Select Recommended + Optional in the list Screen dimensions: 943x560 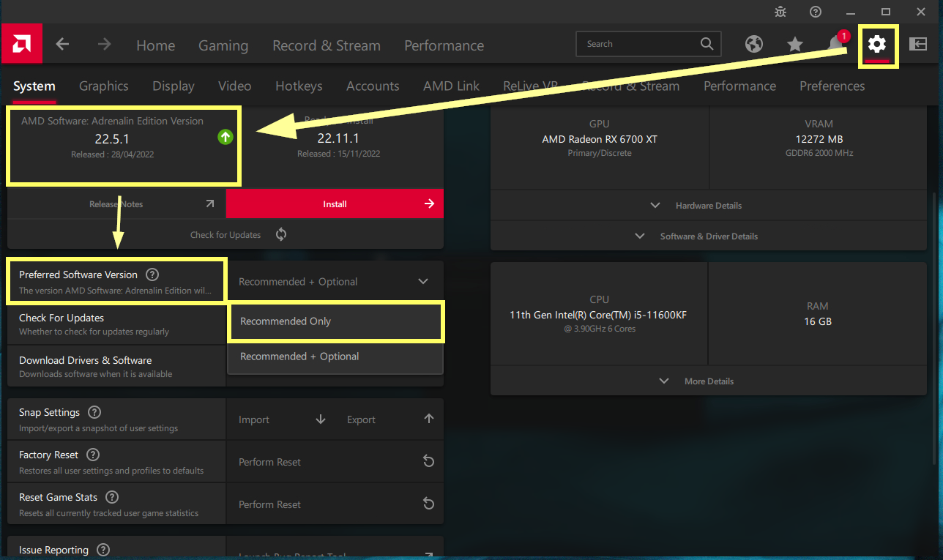click(x=335, y=356)
